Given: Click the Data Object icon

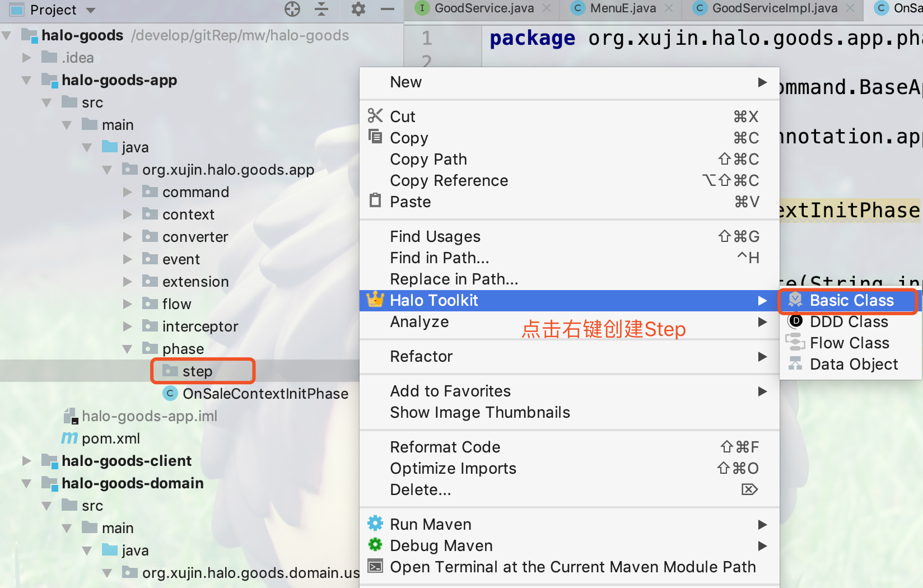Looking at the screenshot, I should click(x=795, y=364).
